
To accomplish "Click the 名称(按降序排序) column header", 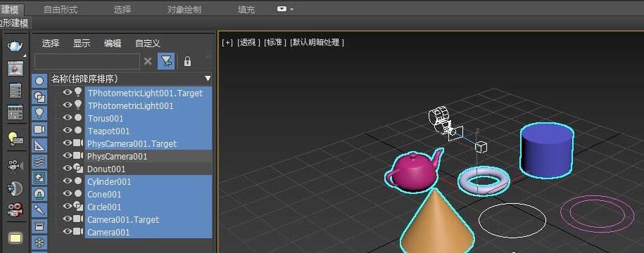I will pyautogui.click(x=131, y=79).
